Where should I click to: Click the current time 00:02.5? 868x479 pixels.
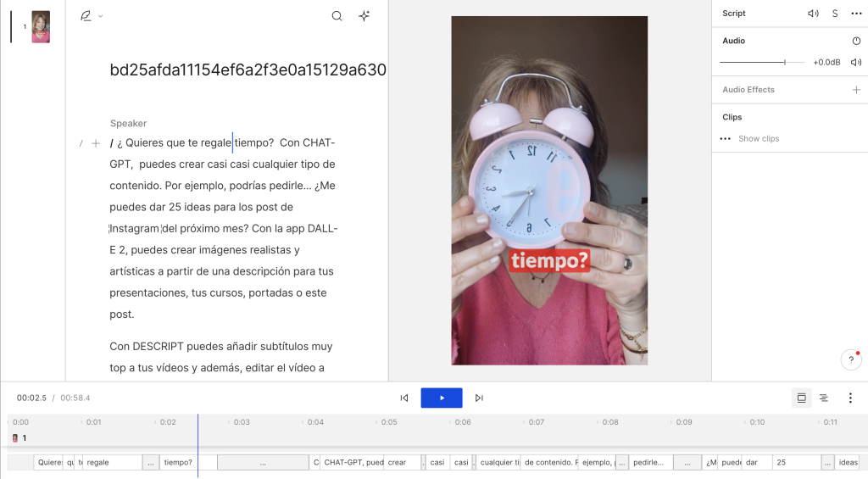click(31, 398)
